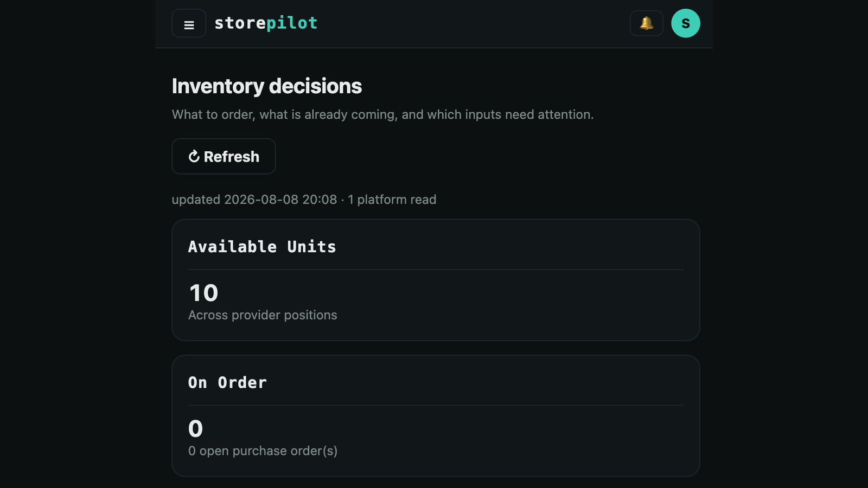Click the 0 on order value
Screen dimensions: 868x488
195,429
